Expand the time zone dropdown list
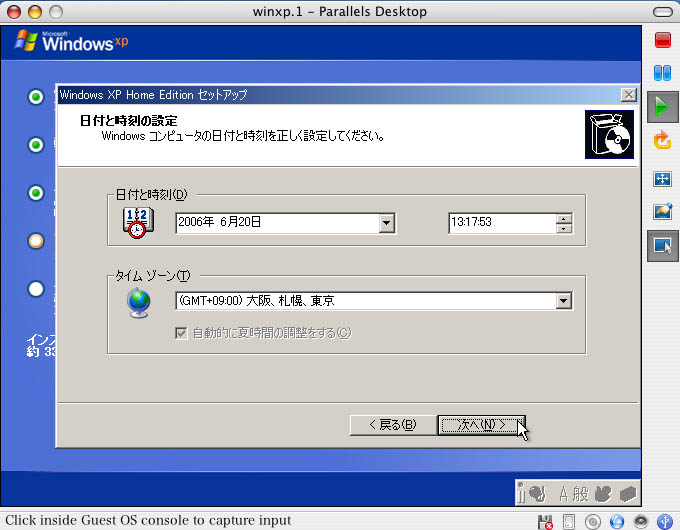The image size is (680, 530). point(563,301)
